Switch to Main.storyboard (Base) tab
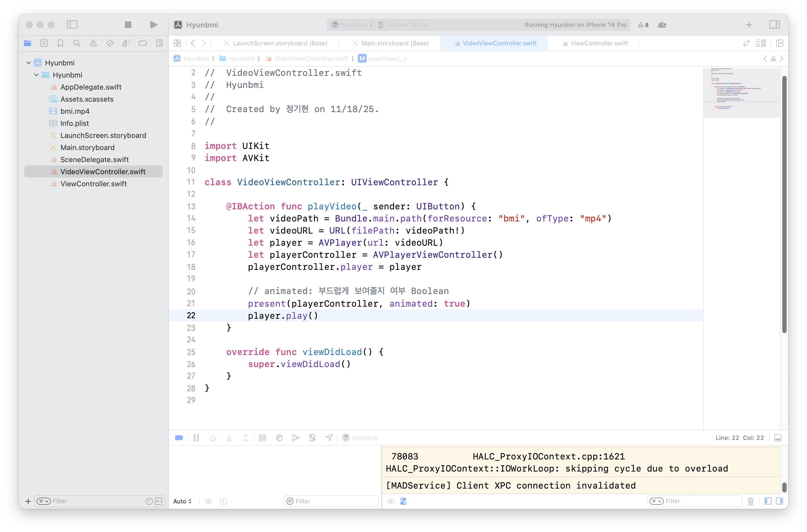Viewport: 807px width, 532px height. point(395,43)
